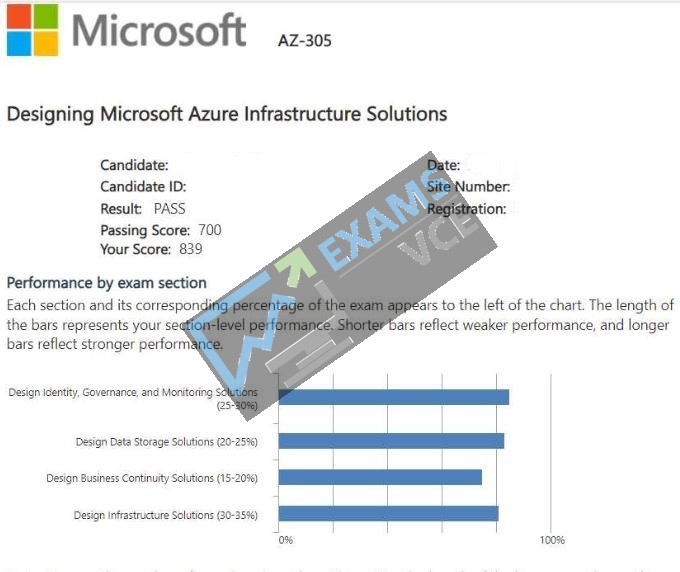Click the Identity, Governance, and Monitoring bar
This screenshot has height=572, width=680.
(394, 397)
